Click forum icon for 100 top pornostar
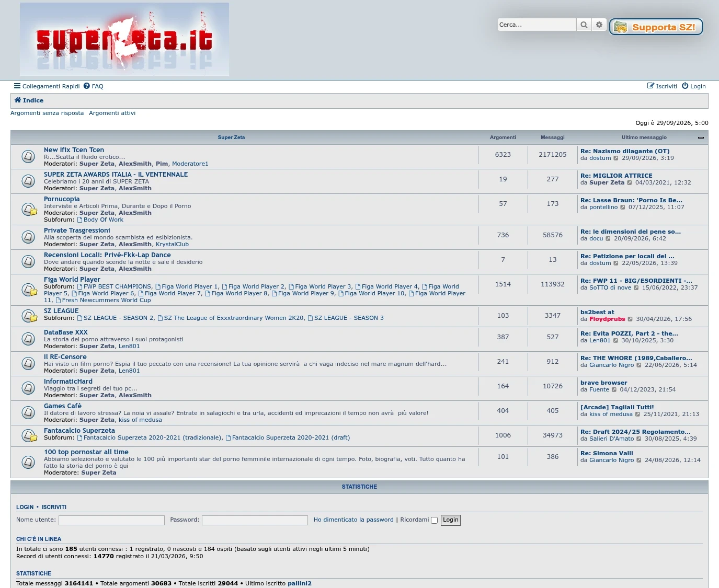This screenshot has height=588, width=719. 28,462
